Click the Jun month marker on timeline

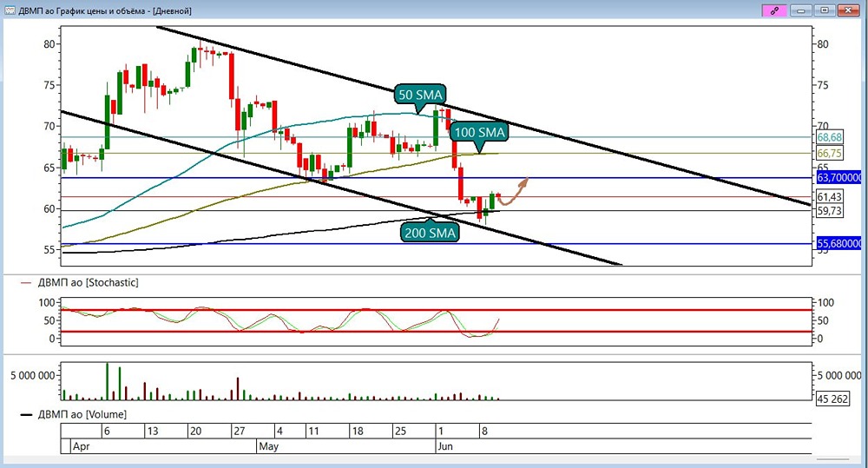[x=445, y=446]
